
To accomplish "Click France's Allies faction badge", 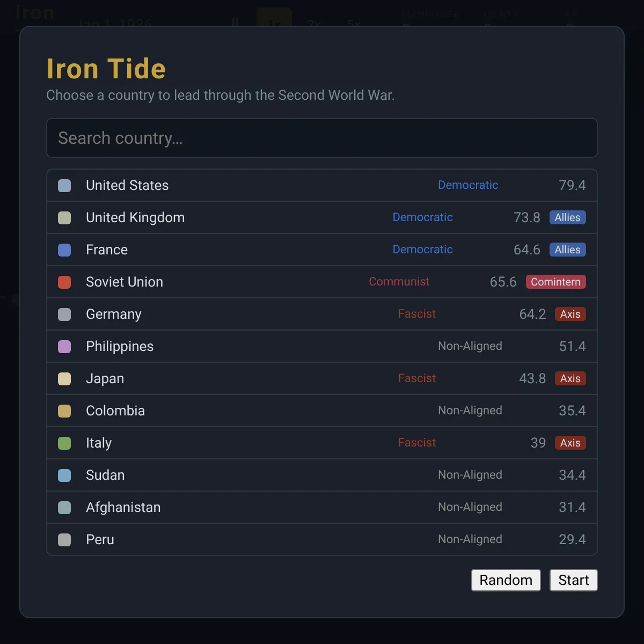I will tap(568, 250).
